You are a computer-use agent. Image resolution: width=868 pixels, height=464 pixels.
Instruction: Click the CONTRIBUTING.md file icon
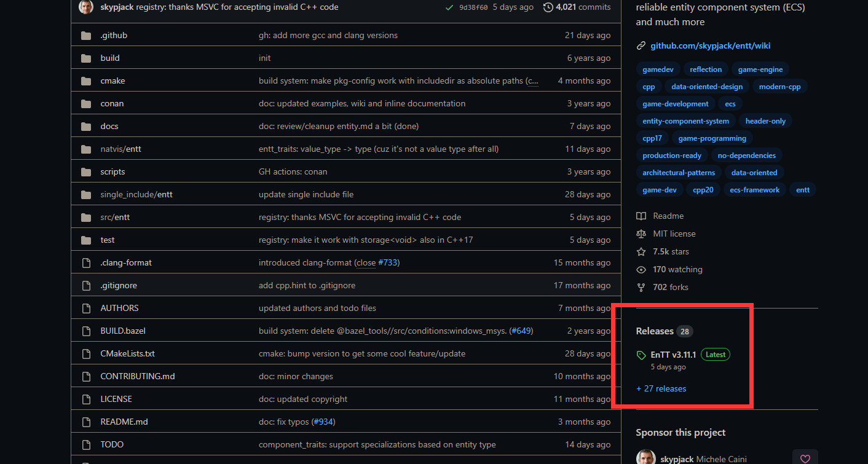coord(86,376)
